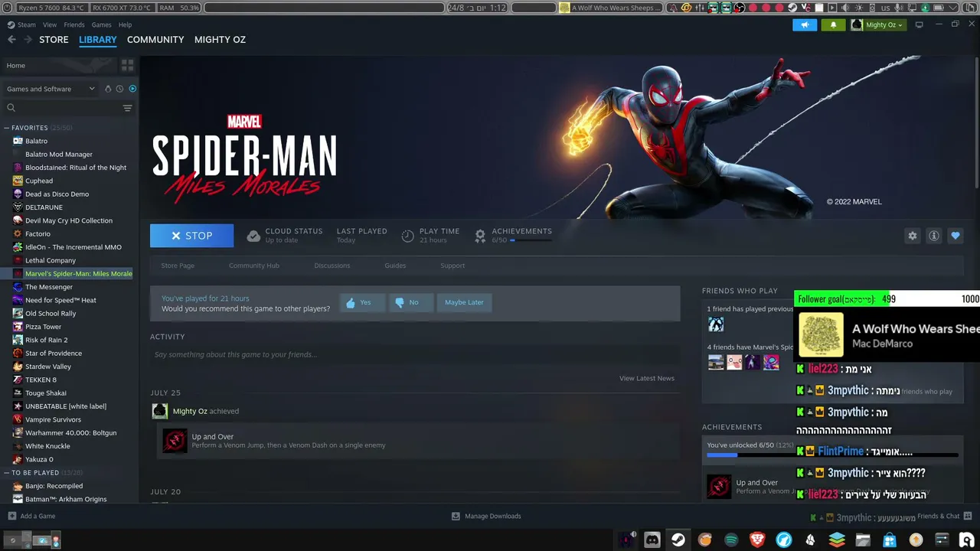The width and height of the screenshot is (980, 551).
Task: Open the game's Manage settings gear
Action: click(913, 236)
